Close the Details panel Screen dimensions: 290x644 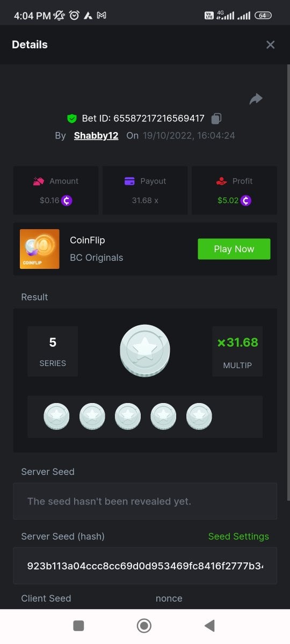tap(271, 45)
